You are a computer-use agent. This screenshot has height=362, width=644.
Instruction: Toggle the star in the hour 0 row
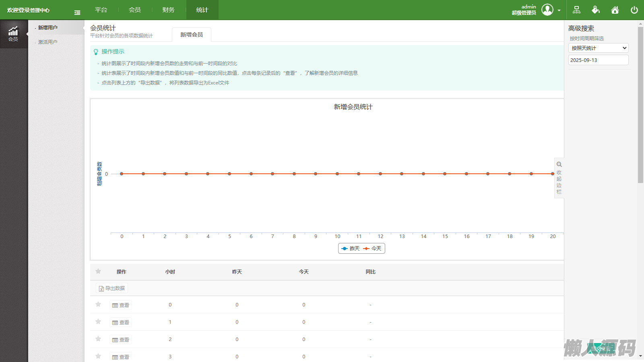[98, 304]
